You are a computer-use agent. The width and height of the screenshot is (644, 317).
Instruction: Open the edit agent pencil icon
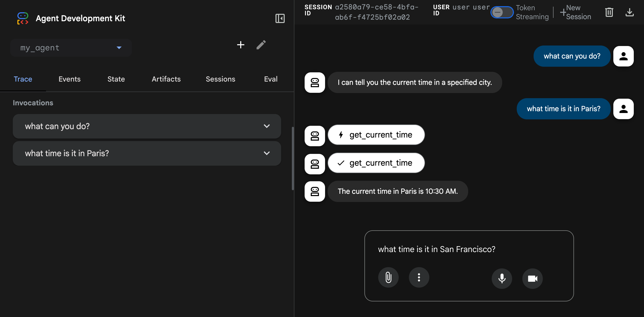click(261, 45)
